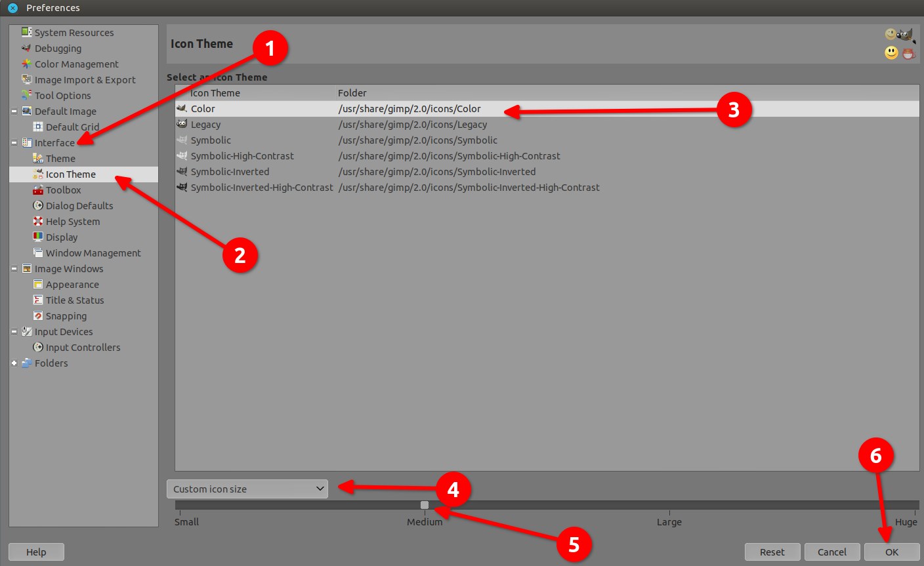Screen dimensions: 924x566
Task: Click the Display monitor icon
Action: [38, 237]
